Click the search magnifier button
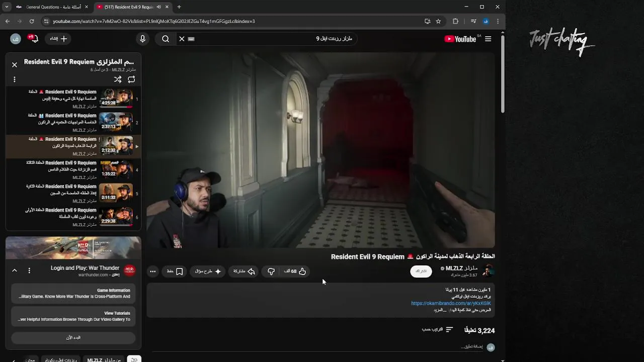Viewport: 644px width, 362px height. (166, 39)
